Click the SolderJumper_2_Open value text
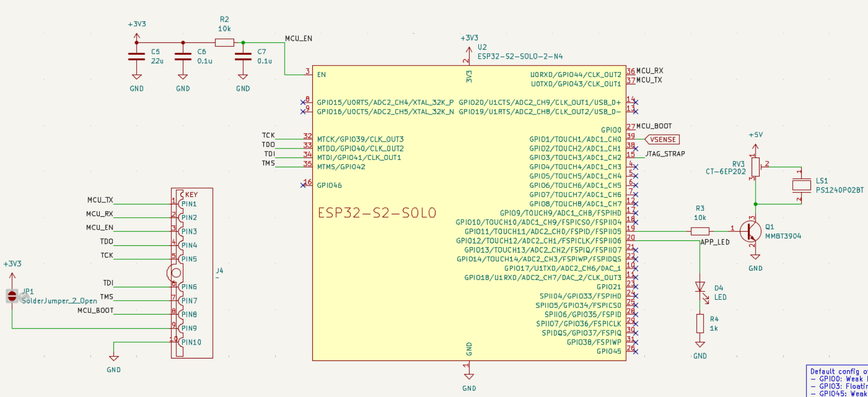Viewport: 868px width, 397px height. (59, 301)
